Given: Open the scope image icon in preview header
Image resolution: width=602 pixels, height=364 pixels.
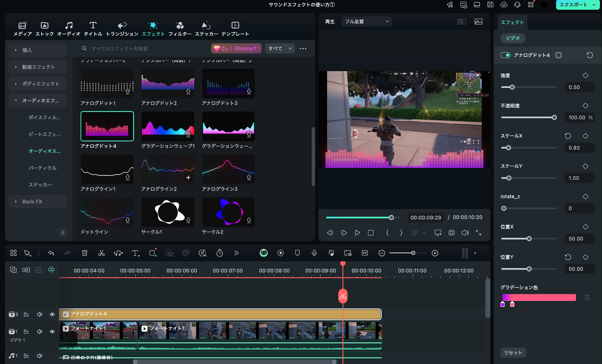Looking at the screenshot, I should click(478, 21).
